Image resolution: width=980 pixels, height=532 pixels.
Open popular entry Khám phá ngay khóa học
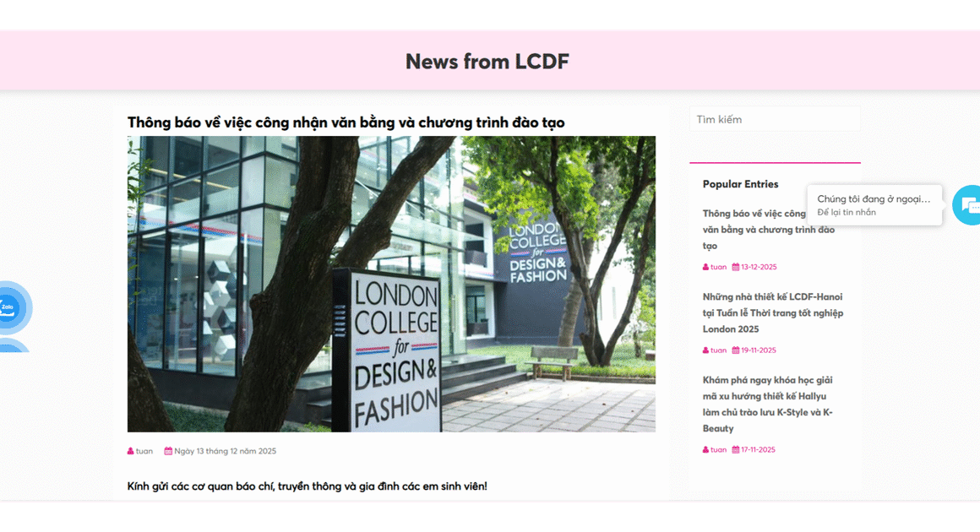pyautogui.click(x=768, y=404)
